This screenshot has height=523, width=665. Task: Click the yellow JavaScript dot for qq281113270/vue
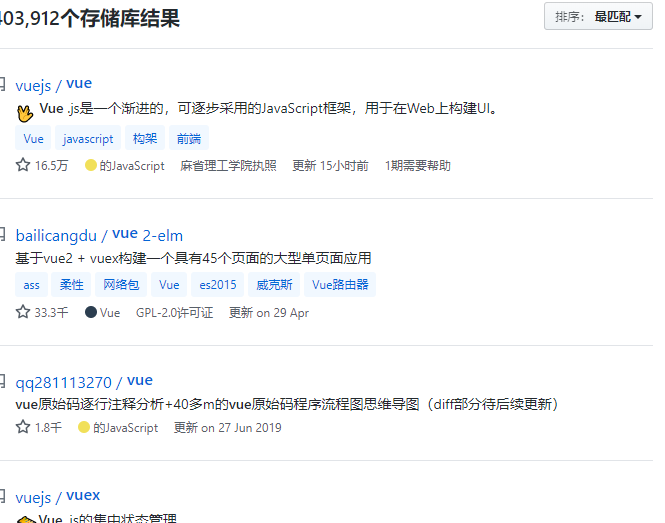(84, 427)
